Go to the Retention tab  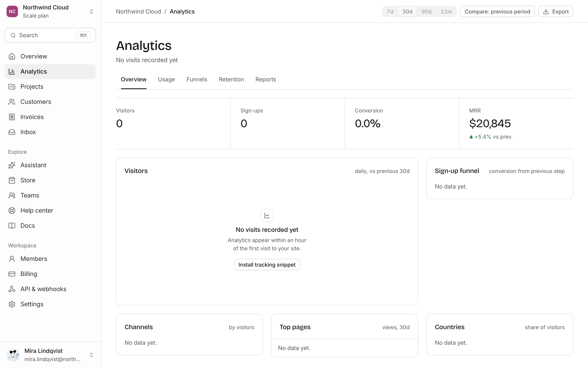pos(231,79)
